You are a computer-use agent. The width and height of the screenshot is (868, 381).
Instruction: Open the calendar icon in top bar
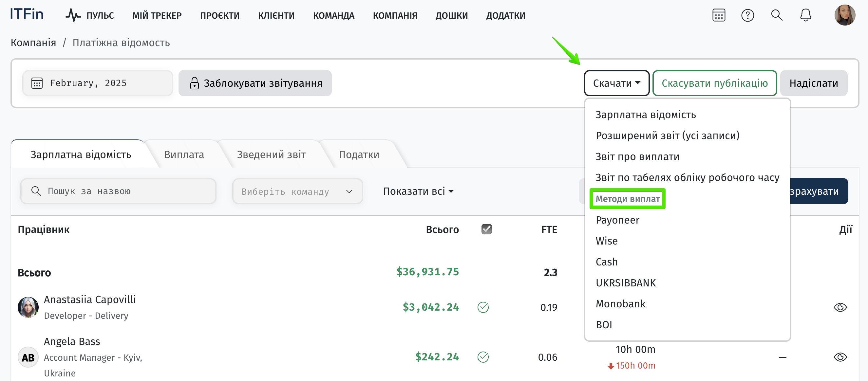coord(719,15)
